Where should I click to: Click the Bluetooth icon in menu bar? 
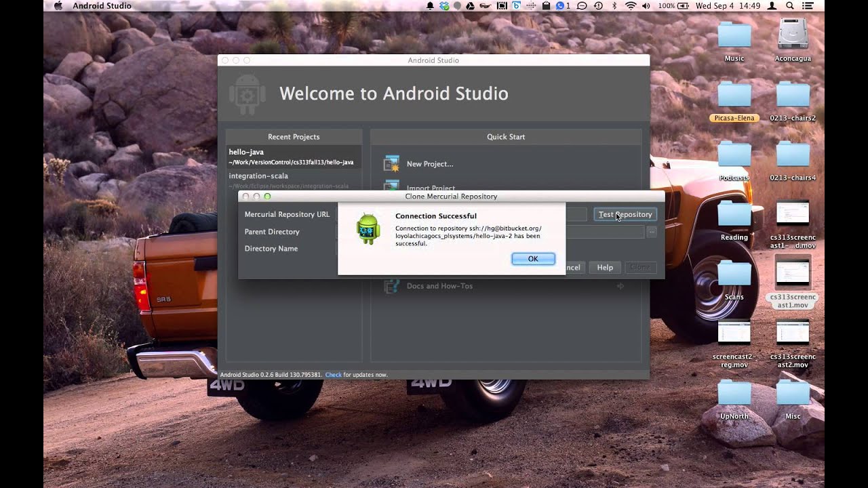[x=615, y=6]
